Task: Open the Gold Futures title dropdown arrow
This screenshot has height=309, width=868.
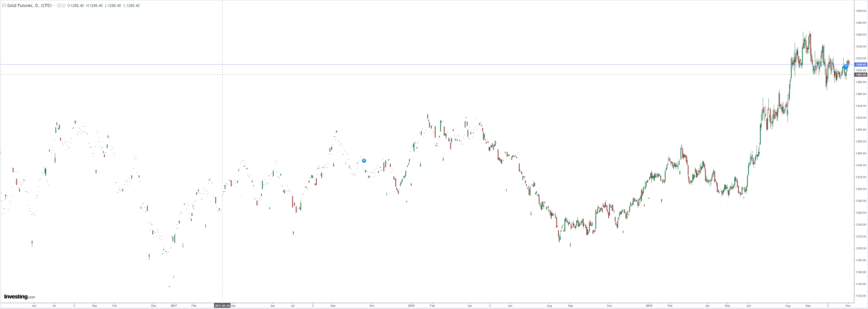Action: point(54,5)
